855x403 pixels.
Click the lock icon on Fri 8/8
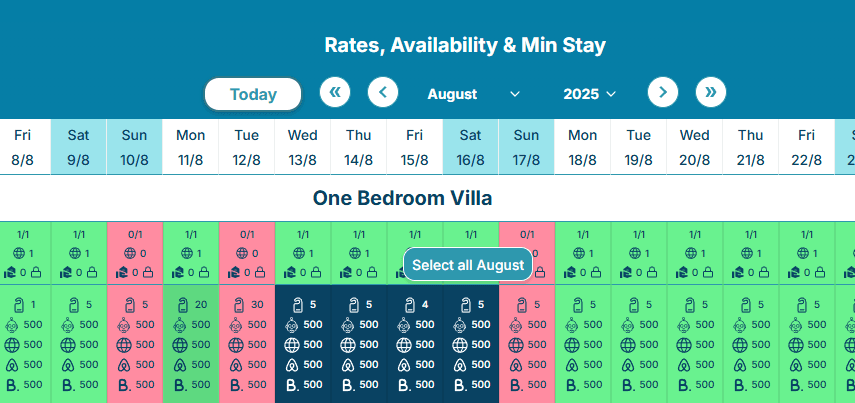click(35, 271)
